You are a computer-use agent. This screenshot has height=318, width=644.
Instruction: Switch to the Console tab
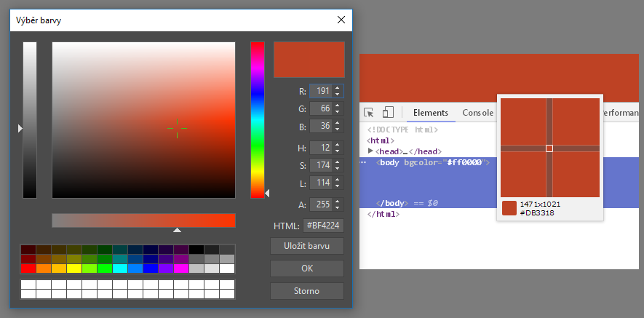(x=477, y=113)
